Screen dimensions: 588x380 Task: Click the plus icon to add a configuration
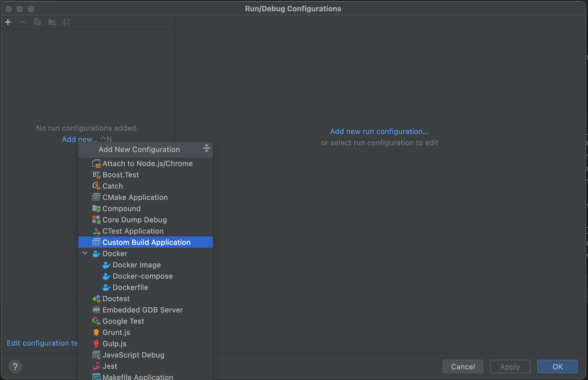pos(8,22)
